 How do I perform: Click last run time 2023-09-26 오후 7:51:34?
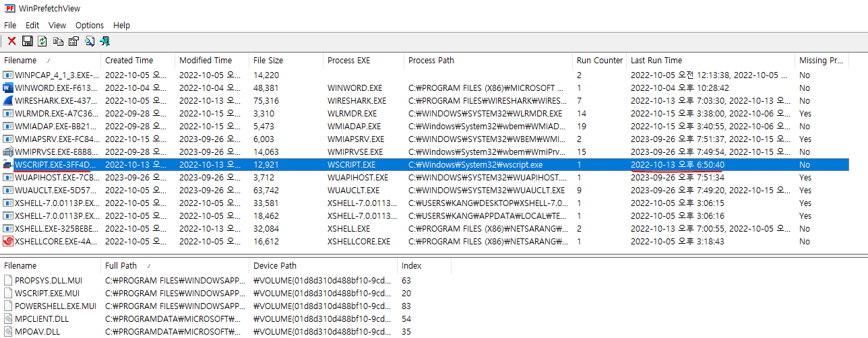tap(677, 178)
